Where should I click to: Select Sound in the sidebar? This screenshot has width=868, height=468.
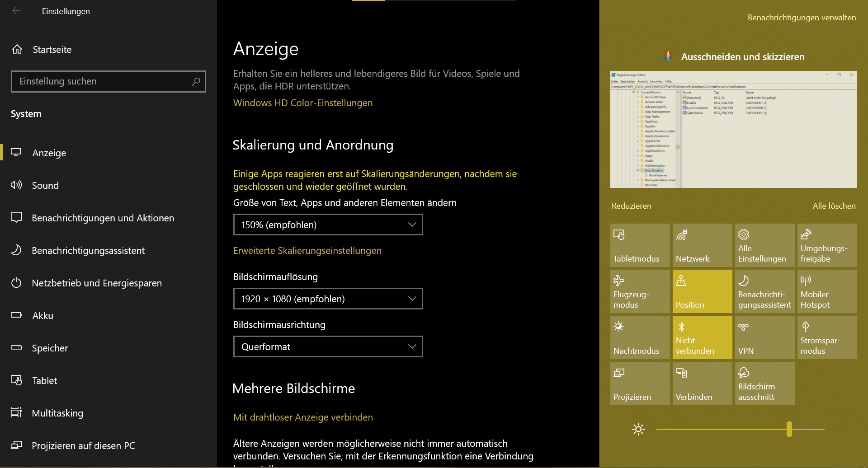pos(108,185)
